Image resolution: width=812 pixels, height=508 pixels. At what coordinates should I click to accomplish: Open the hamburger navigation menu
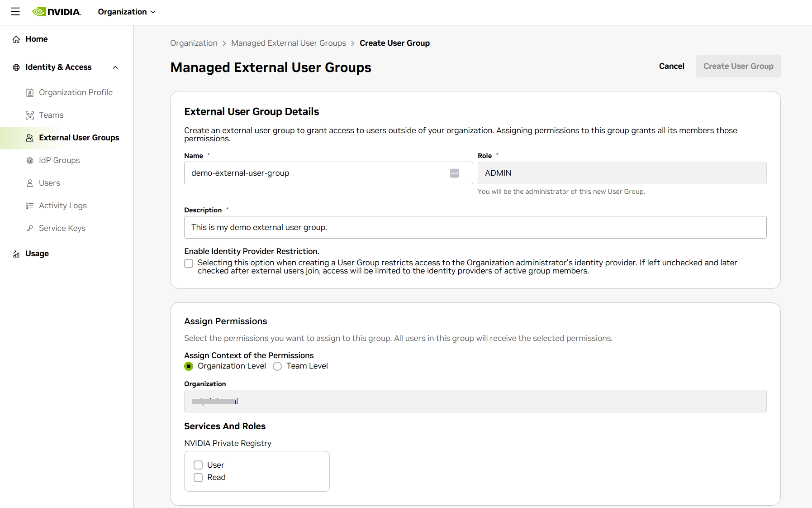15,12
